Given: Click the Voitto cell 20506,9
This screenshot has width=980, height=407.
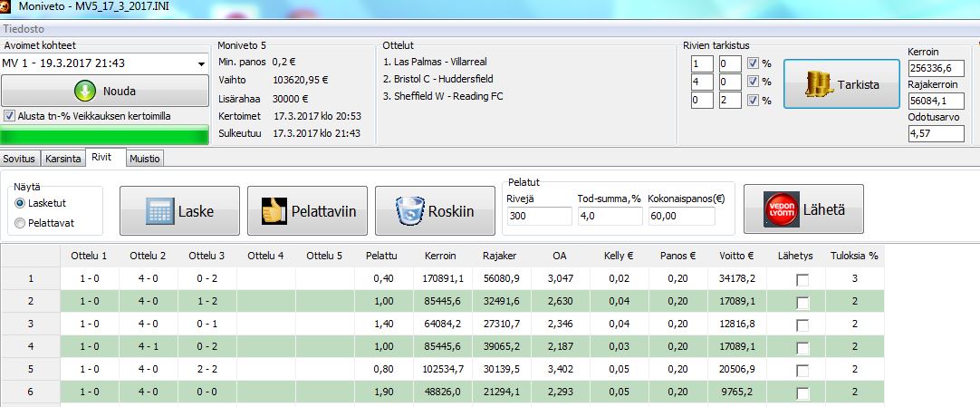Looking at the screenshot, I should (x=737, y=369).
